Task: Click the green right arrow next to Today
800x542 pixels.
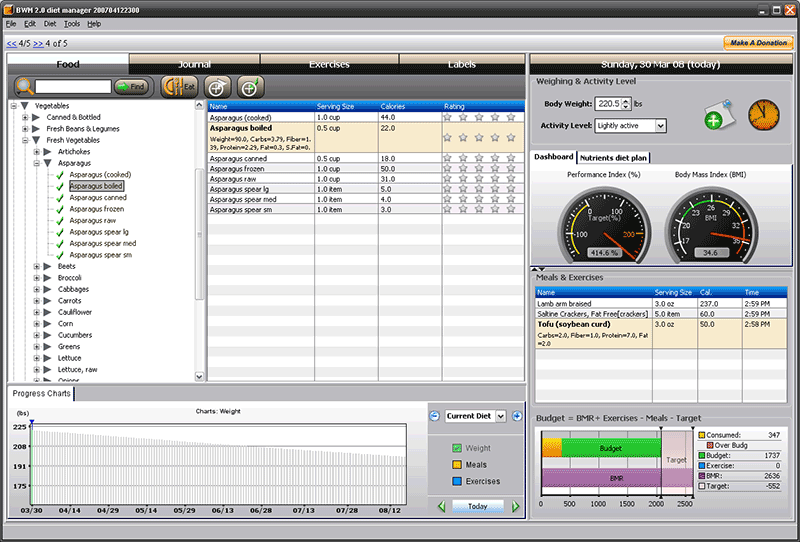Action: click(x=516, y=506)
